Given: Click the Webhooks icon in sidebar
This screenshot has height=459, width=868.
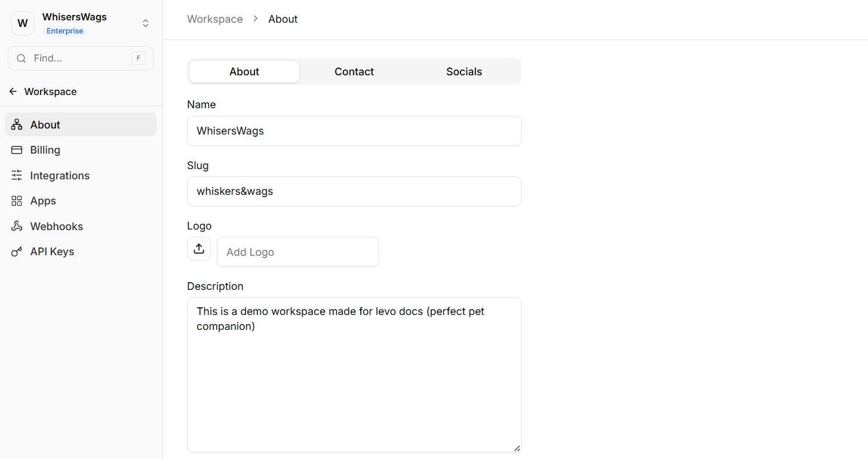Looking at the screenshot, I should pyautogui.click(x=17, y=227).
